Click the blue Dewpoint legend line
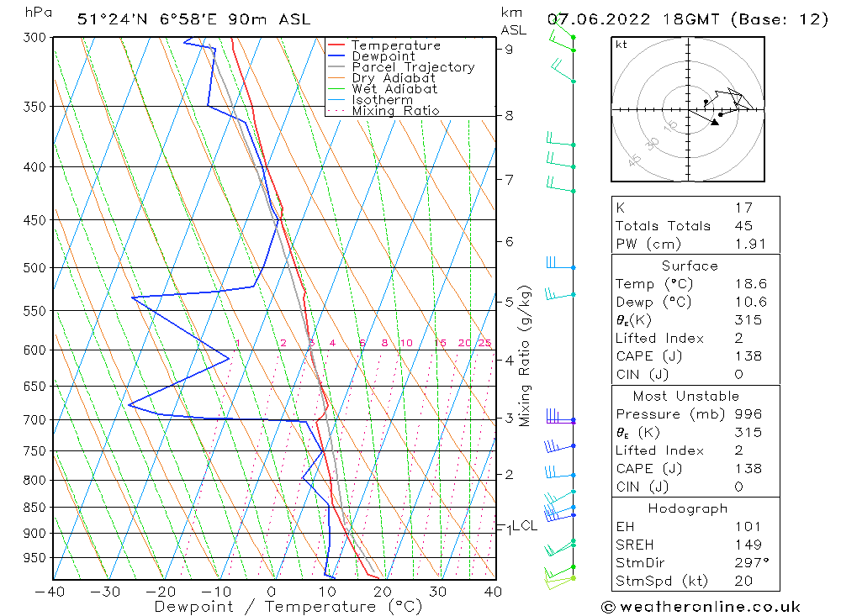 pos(336,55)
